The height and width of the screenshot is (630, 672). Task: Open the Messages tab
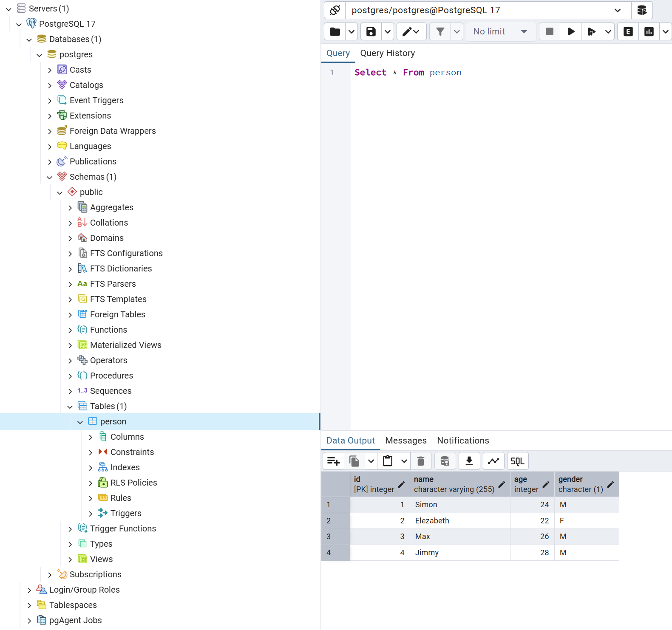pos(405,441)
